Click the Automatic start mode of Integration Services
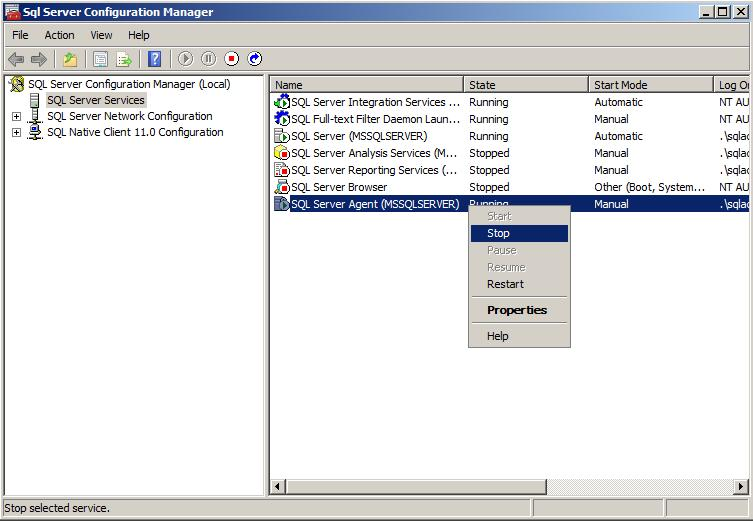753x521 pixels. 619,102
